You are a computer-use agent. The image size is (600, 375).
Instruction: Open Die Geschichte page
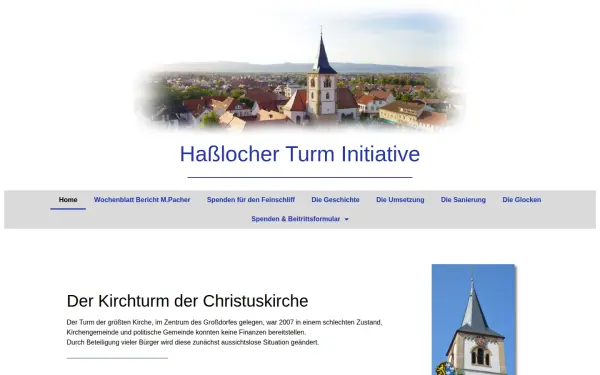click(335, 200)
